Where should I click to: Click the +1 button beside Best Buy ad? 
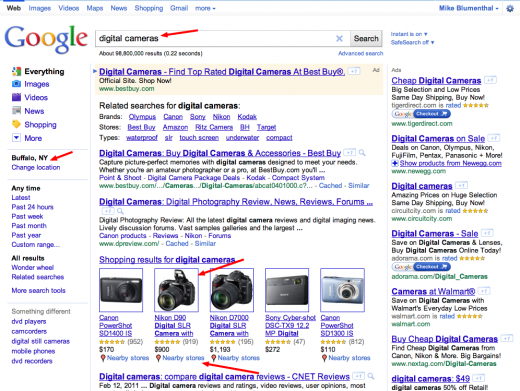coord(354,71)
